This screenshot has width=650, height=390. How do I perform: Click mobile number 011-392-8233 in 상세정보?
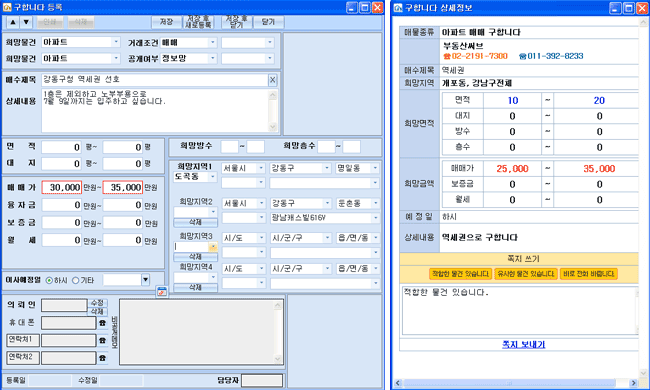[x=555, y=56]
